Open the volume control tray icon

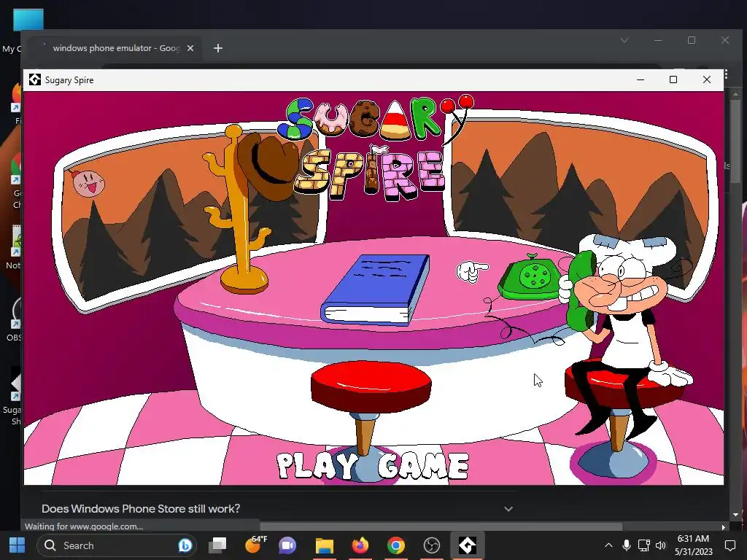click(x=660, y=545)
